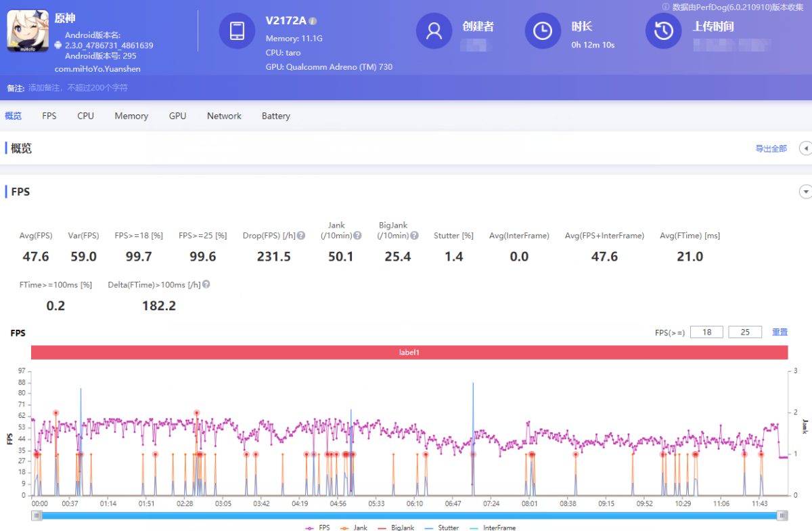This screenshot has height=531, width=812.
Task: Click left handle of timeline range slider
Action: click(37, 515)
